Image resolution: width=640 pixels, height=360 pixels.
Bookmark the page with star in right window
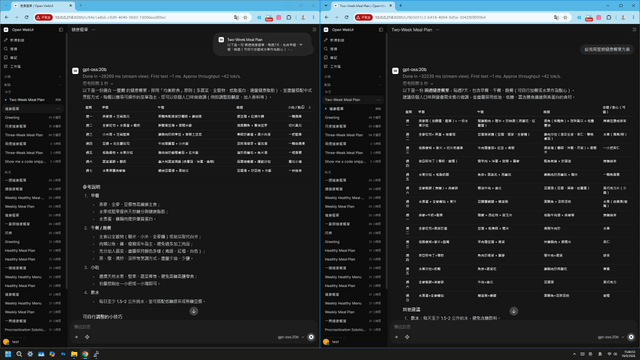click(565, 18)
